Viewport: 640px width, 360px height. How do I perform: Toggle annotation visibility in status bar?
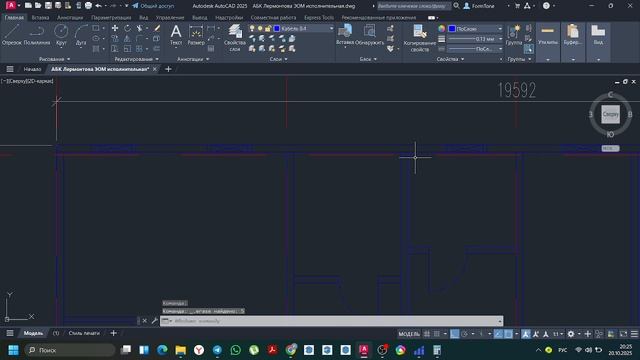click(526, 334)
